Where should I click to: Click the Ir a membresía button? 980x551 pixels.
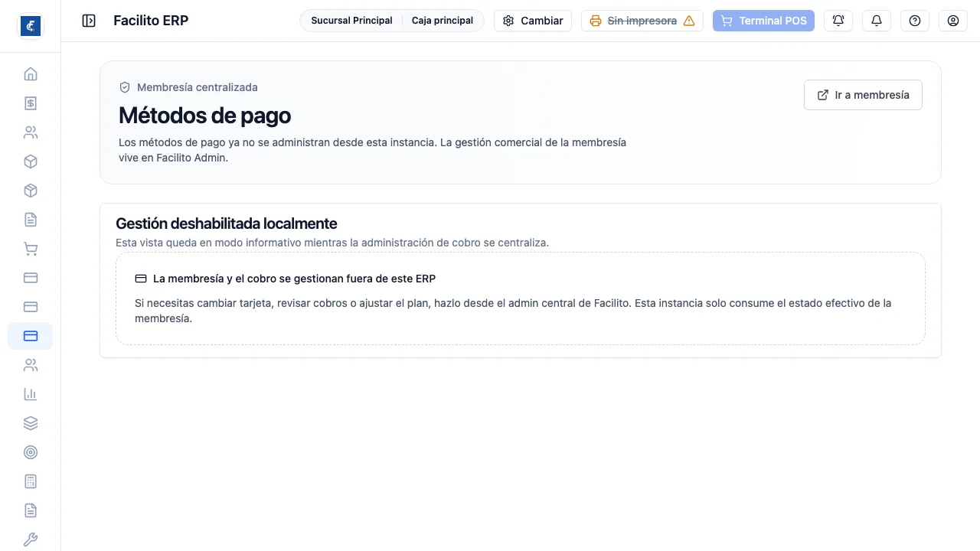[x=863, y=95]
